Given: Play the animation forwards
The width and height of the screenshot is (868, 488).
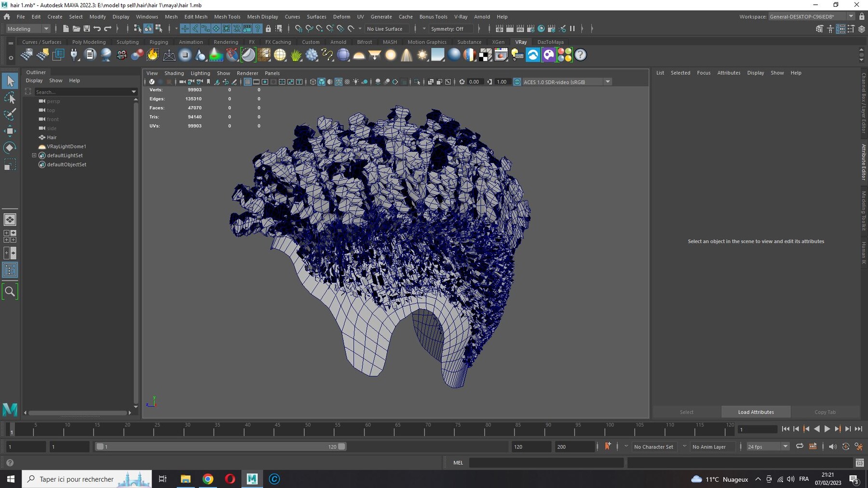Looking at the screenshot, I should tap(827, 429).
